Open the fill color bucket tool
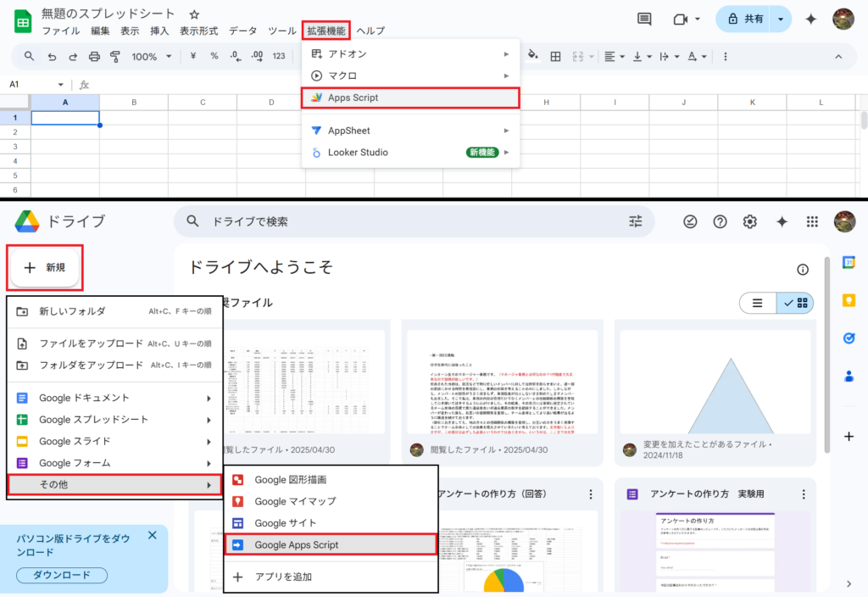This screenshot has height=597, width=868. (x=532, y=55)
